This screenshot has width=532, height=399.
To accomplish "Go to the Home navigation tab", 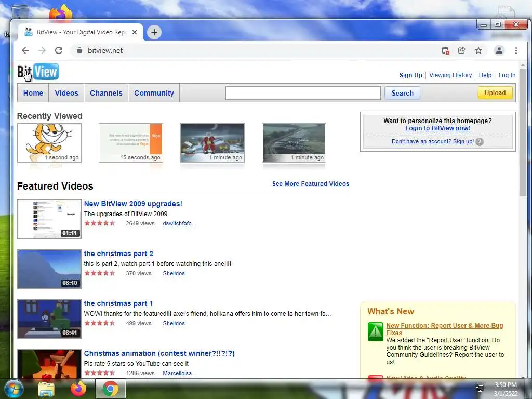I will [33, 93].
